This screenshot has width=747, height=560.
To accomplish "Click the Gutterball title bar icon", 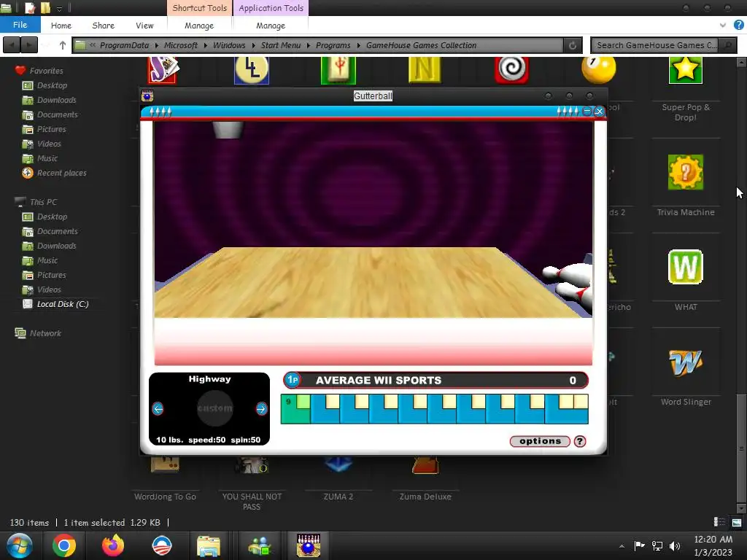I will (x=147, y=96).
